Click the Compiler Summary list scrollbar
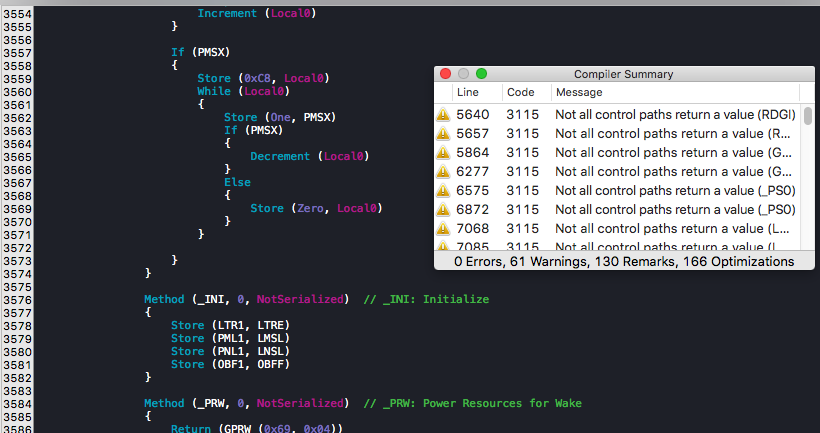 tap(807, 116)
